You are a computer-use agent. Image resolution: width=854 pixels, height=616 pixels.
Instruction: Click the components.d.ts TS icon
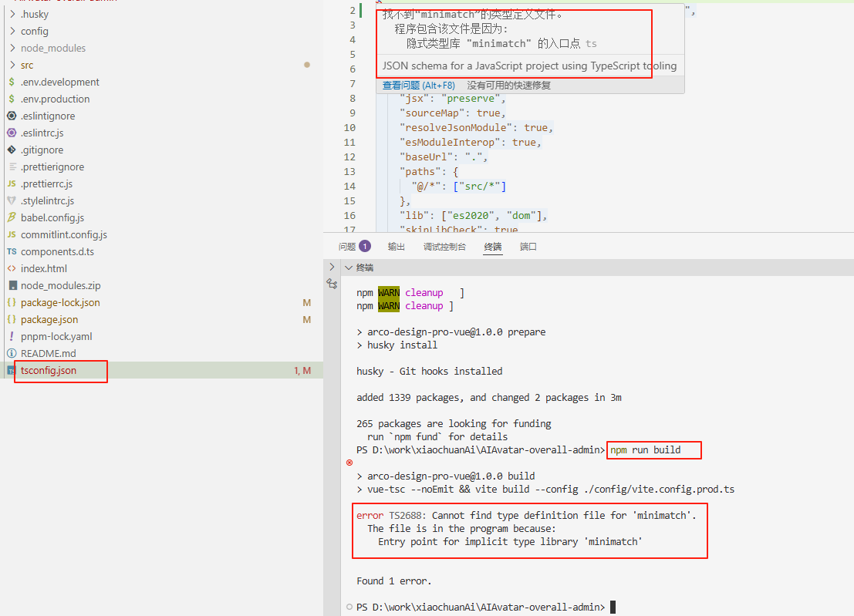click(x=12, y=251)
